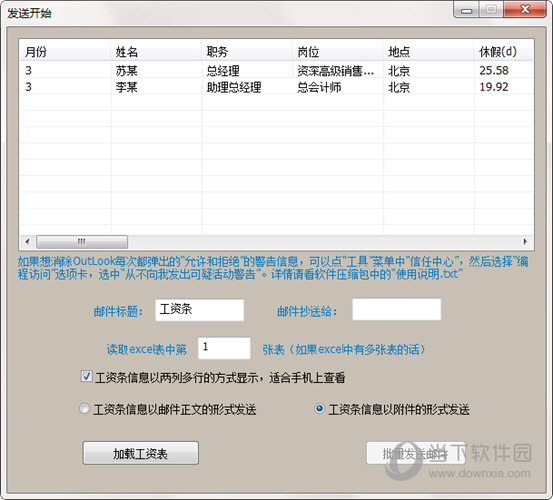
Task: Click 北京 in the 苏某 row
Action: click(399, 71)
